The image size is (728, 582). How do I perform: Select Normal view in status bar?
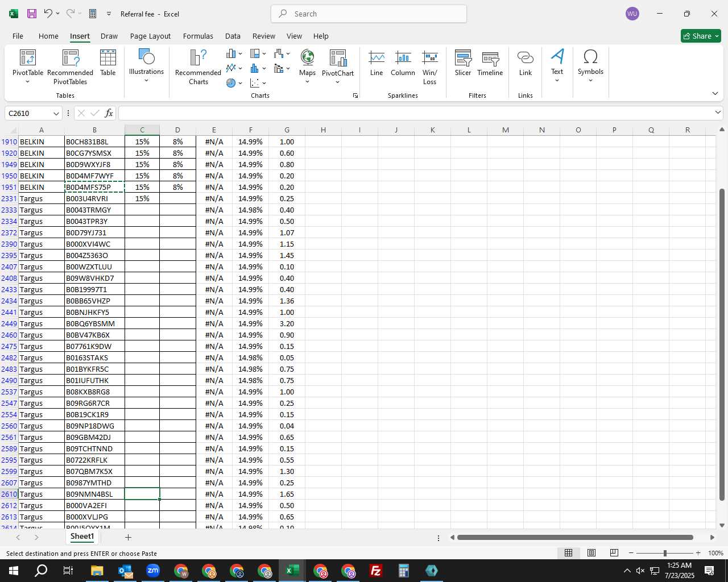(568, 553)
